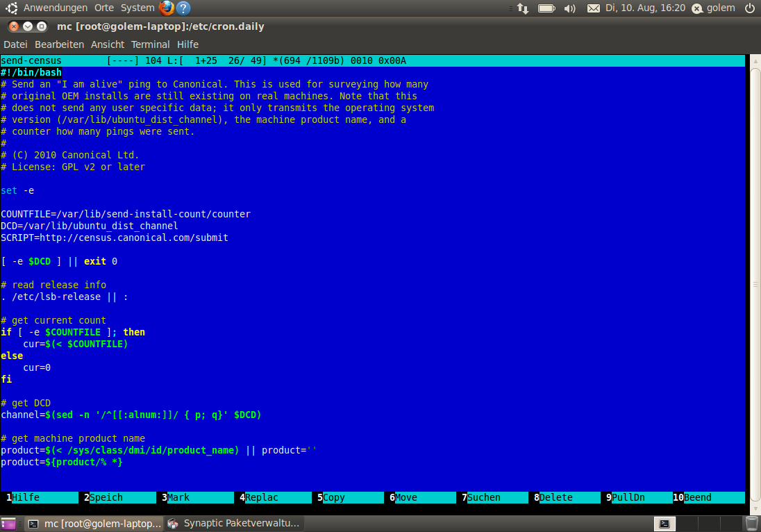The width and height of the screenshot is (761, 532).
Task: Open the Bearbeiten menu
Action: click(x=59, y=44)
